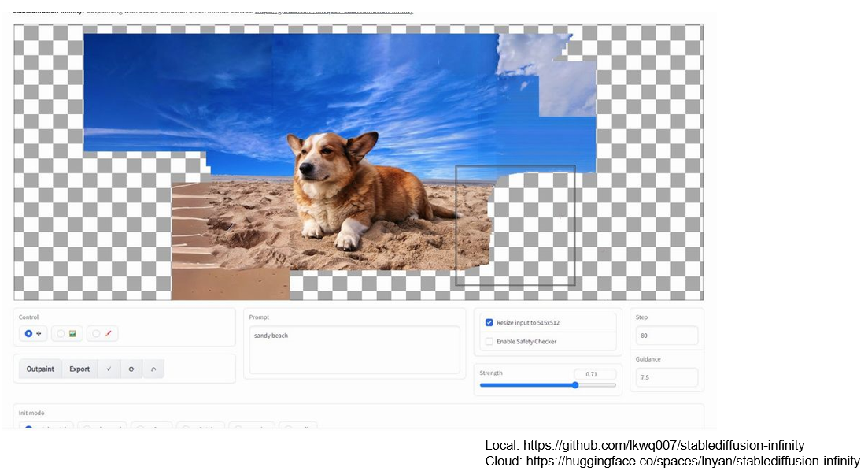
Task: Click into the Step field showing 80
Action: coord(667,336)
